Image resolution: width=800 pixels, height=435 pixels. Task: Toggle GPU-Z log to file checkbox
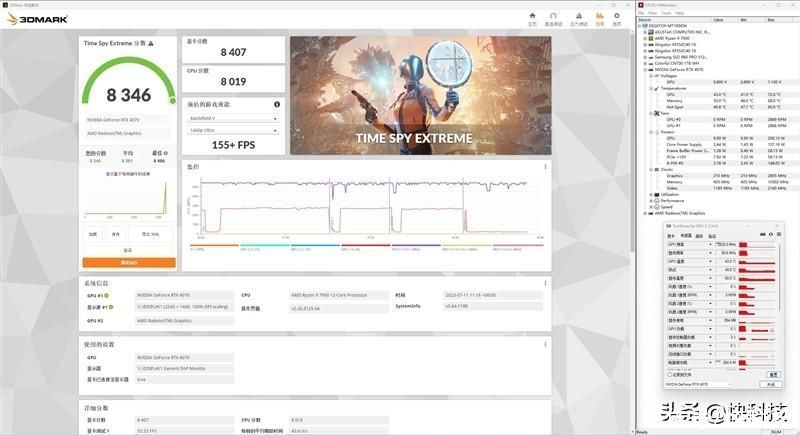[x=670, y=375]
